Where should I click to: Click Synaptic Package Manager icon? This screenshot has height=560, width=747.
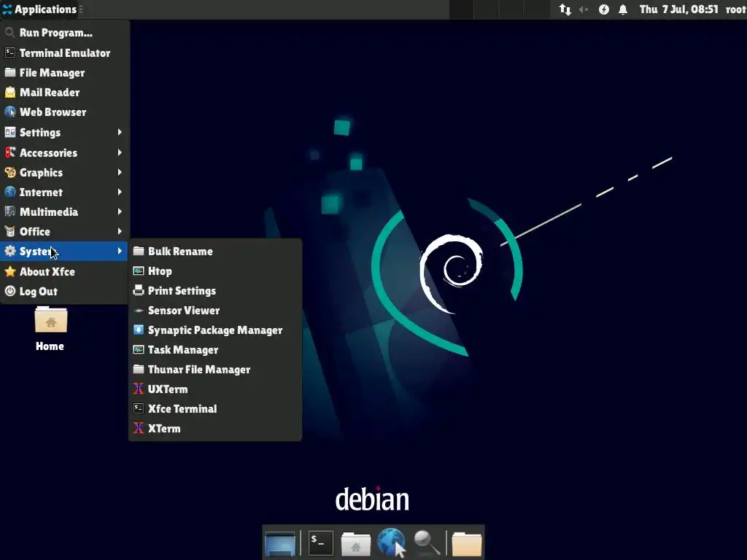[139, 330]
